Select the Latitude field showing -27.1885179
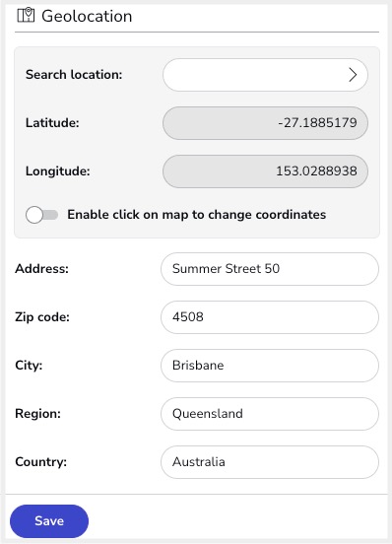This screenshot has height=544, width=392. pos(265,123)
